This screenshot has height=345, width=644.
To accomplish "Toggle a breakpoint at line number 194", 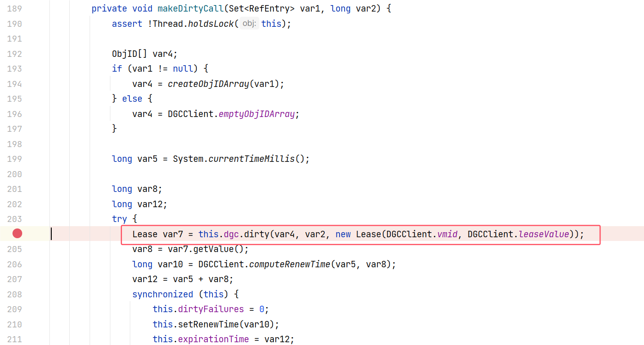I will tap(14, 84).
